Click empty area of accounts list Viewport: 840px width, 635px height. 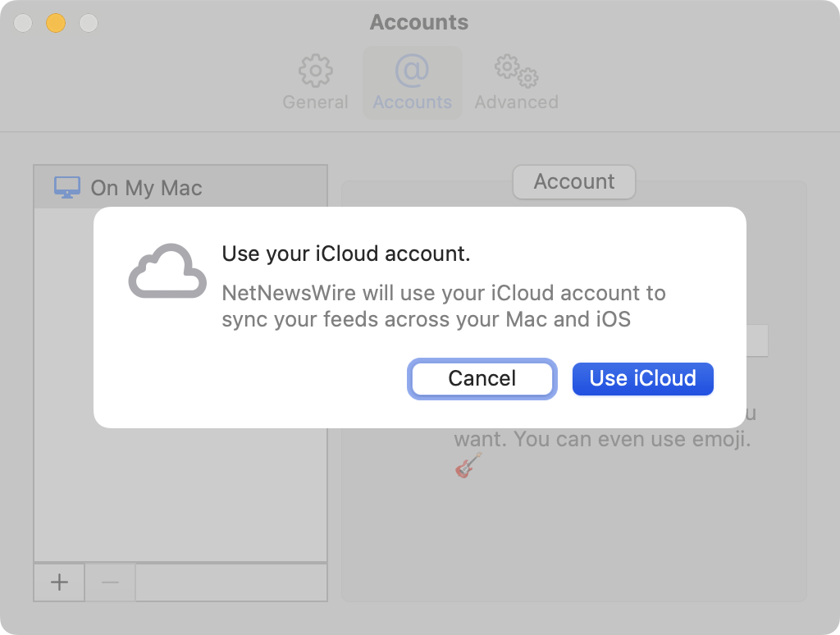tap(180, 492)
